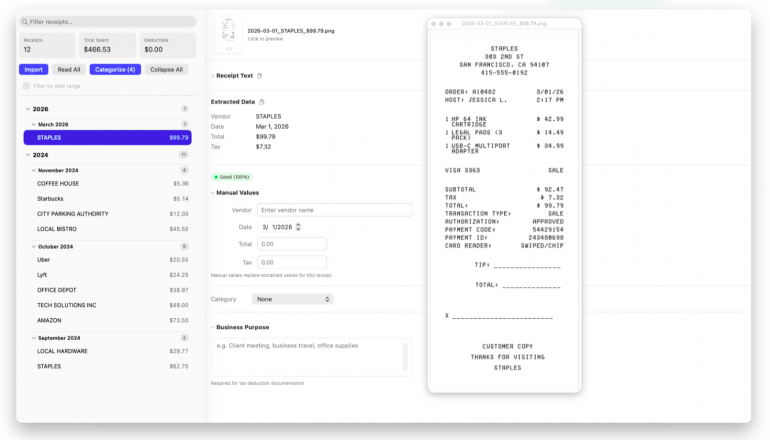Select the Starbucks receipt
Image resolution: width=770 pixels, height=440 pixels.
tap(108, 199)
